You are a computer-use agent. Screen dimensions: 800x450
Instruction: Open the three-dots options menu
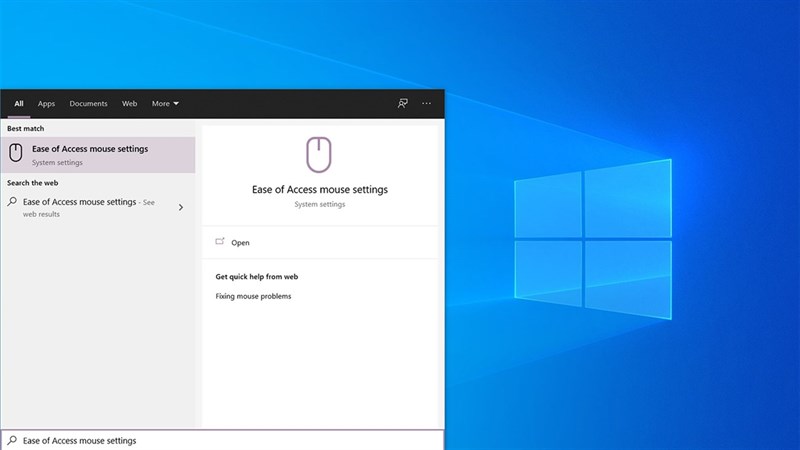tap(427, 104)
